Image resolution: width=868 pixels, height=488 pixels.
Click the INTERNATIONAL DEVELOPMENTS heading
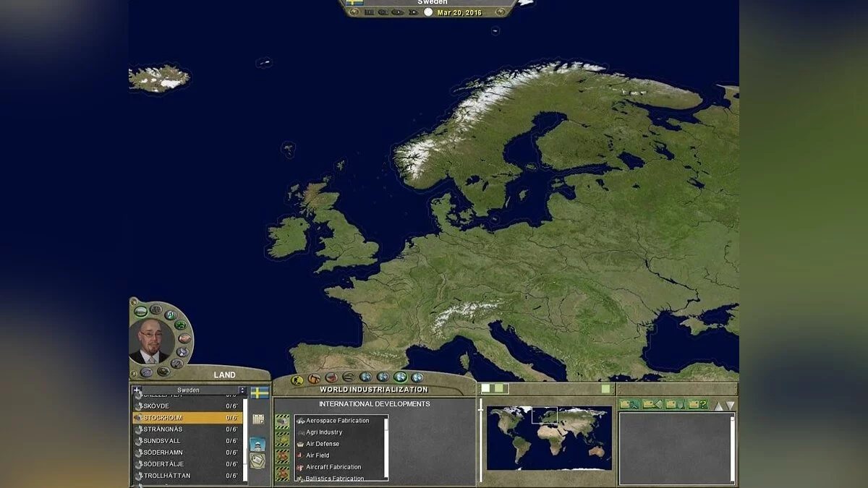tap(375, 403)
